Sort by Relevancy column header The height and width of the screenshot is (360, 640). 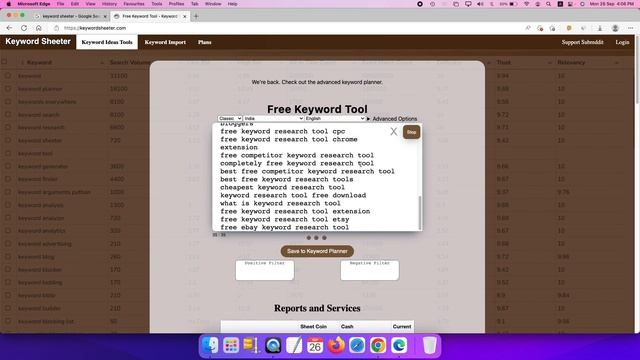coord(571,62)
